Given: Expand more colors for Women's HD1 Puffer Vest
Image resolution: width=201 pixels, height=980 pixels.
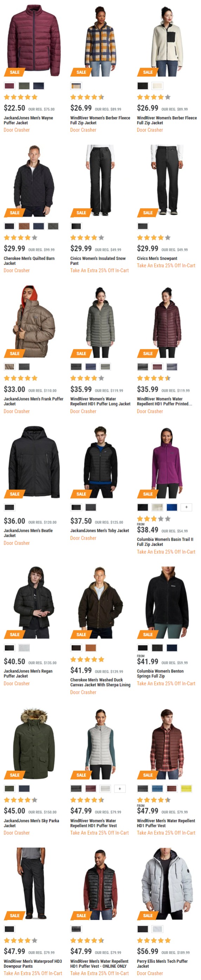Looking at the screenshot, I should (119, 789).
